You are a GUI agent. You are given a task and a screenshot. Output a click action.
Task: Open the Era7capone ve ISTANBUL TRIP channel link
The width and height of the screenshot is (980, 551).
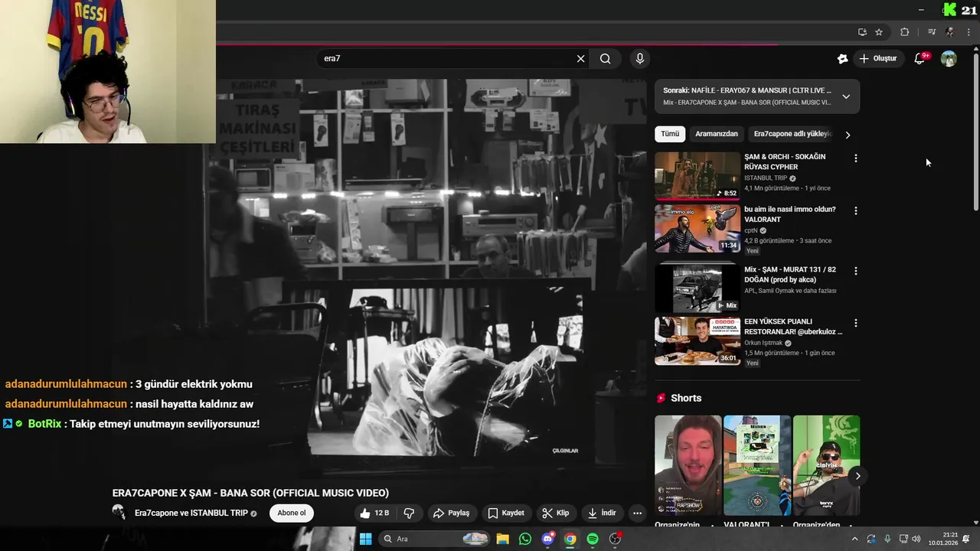(x=191, y=514)
